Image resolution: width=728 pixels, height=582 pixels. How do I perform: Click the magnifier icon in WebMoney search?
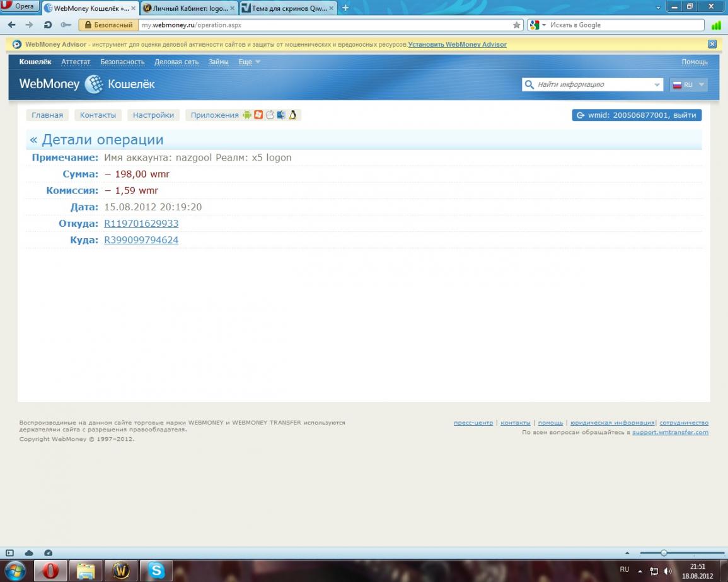point(529,84)
